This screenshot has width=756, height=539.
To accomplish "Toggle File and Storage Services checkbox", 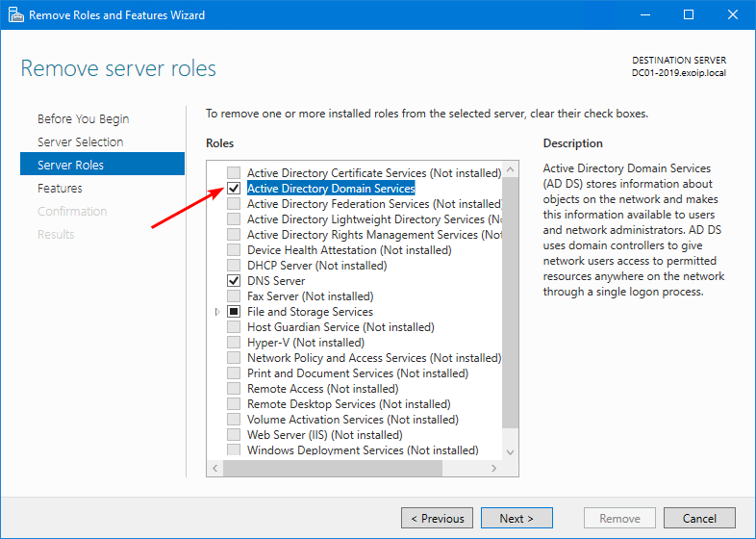I will point(234,312).
